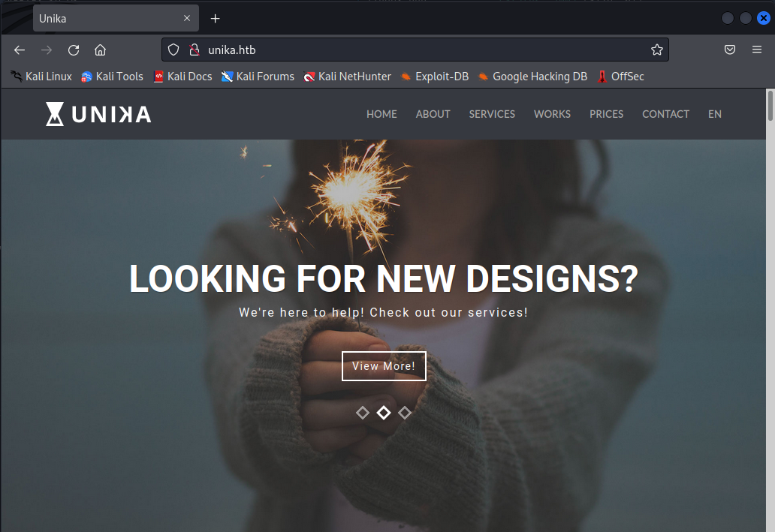775x532 pixels.
Task: Go to the PRICES section
Action: tap(607, 114)
